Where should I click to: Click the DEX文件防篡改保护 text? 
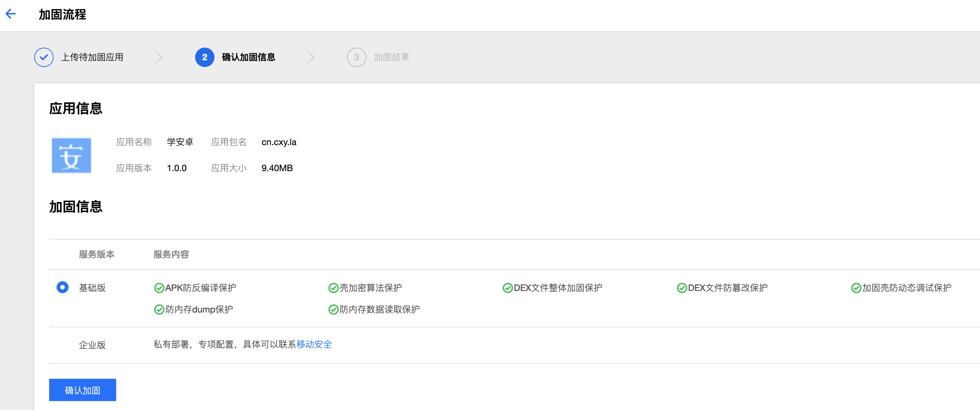(x=728, y=288)
